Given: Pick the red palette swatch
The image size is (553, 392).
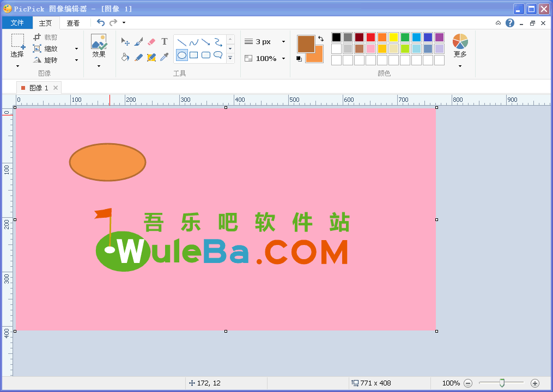Looking at the screenshot, I should (370, 37).
